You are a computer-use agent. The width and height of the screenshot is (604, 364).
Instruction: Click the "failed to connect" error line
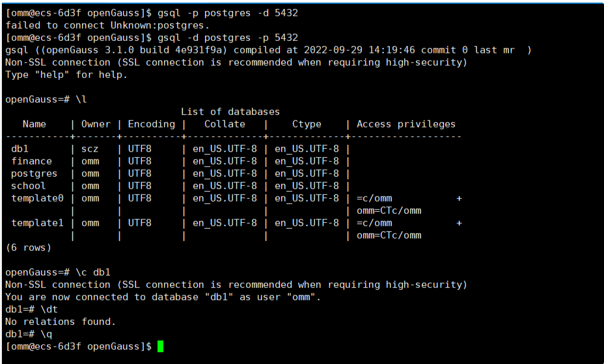107,25
